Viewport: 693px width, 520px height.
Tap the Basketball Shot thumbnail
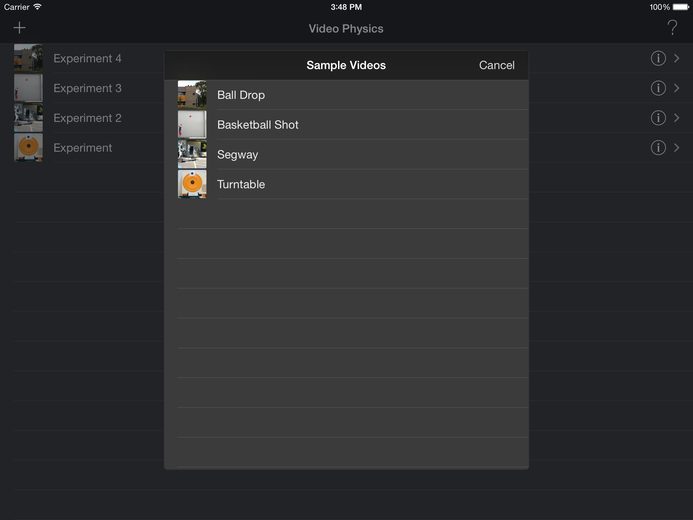pos(192,125)
